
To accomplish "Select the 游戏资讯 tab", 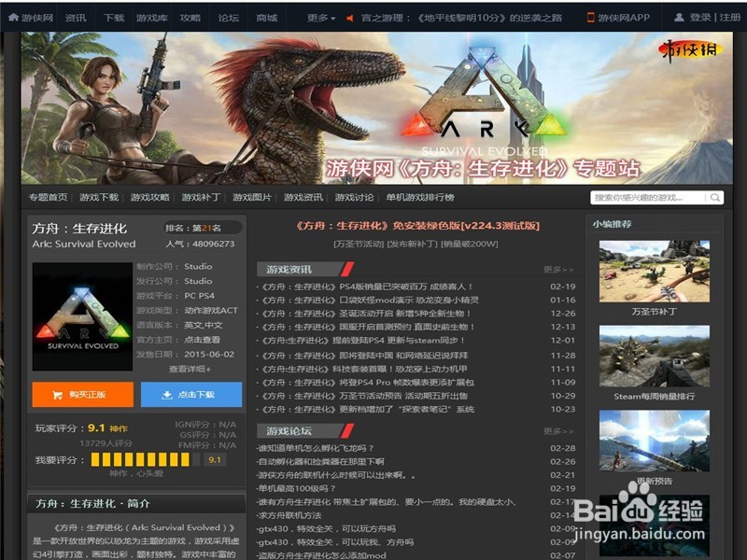I will (303, 197).
